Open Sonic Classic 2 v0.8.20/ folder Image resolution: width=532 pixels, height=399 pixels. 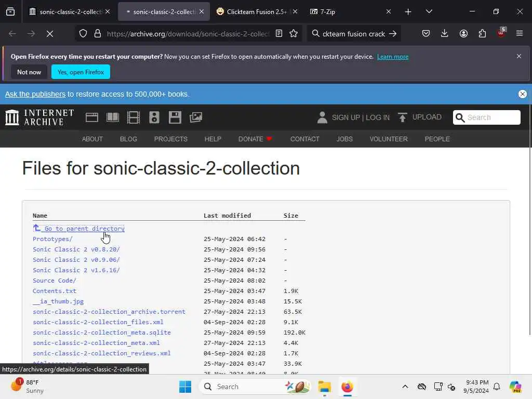coord(76,249)
